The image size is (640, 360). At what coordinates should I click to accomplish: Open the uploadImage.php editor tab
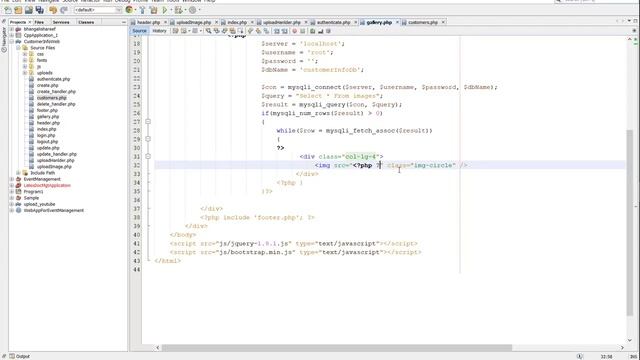click(193, 22)
